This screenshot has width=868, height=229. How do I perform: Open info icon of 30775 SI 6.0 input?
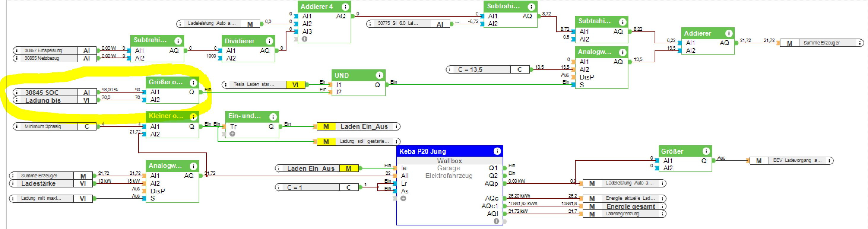370,24
